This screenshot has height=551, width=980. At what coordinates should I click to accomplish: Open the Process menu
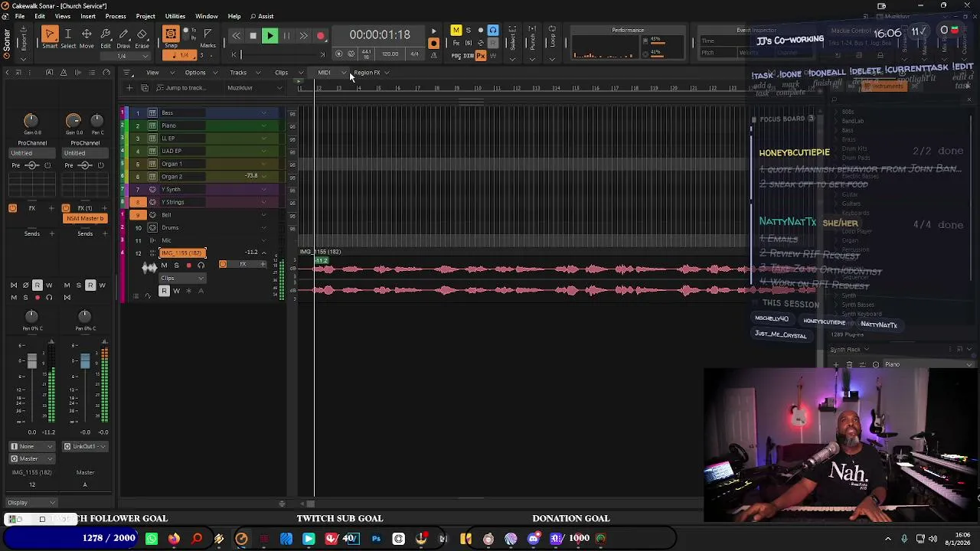[116, 16]
